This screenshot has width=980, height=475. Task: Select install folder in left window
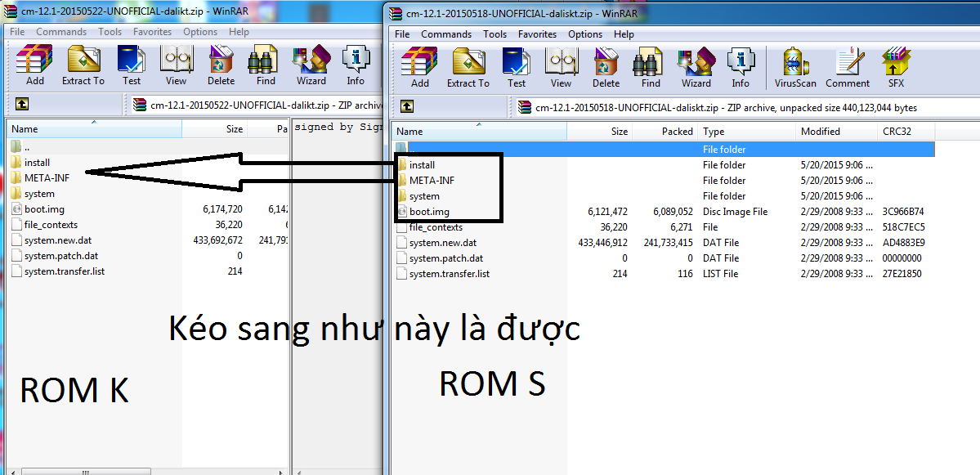[x=30, y=163]
